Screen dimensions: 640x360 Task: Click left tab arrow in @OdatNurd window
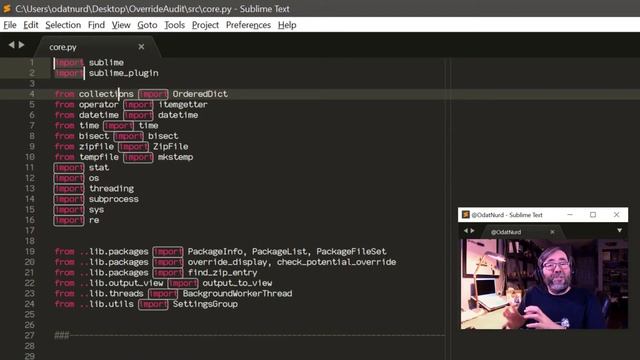point(466,231)
